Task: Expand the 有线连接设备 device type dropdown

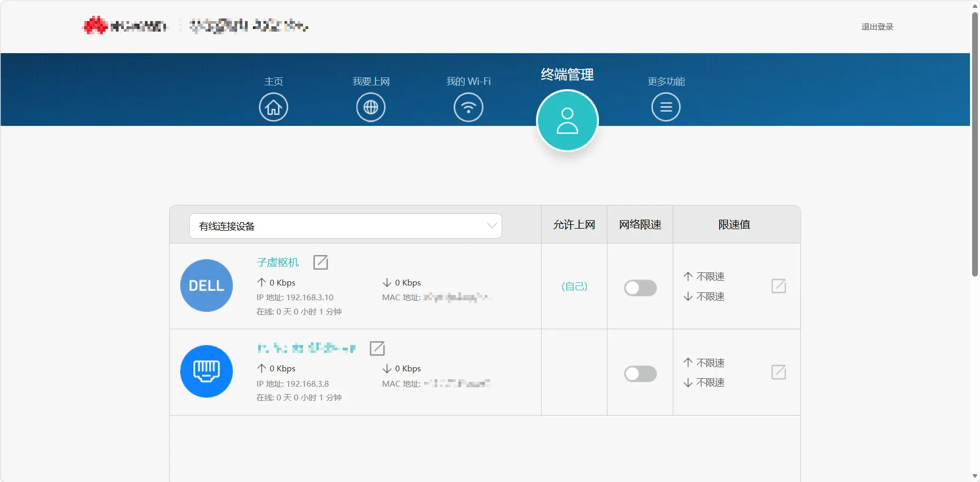Action: pyautogui.click(x=345, y=226)
